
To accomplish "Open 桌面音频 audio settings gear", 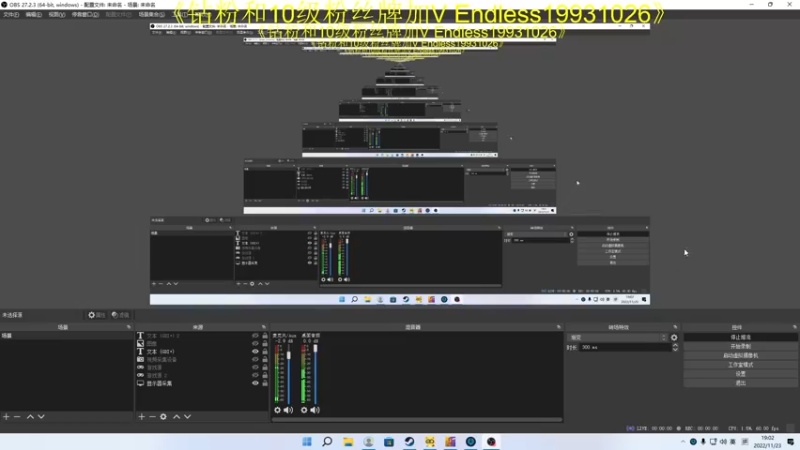I will click(x=304, y=410).
